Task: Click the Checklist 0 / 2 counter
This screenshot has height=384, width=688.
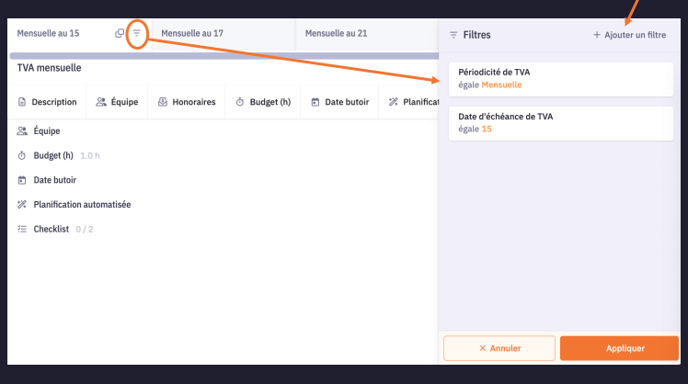Action: (84, 229)
